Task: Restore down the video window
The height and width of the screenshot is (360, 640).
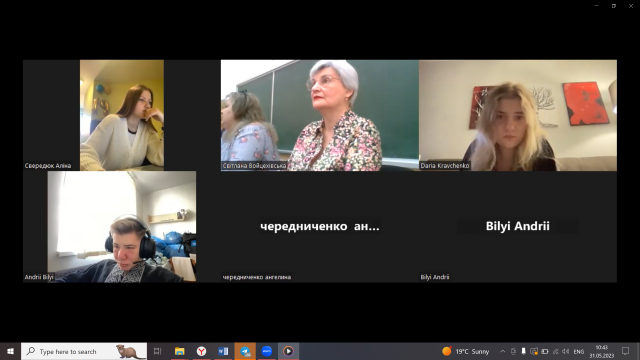Action: (613, 6)
